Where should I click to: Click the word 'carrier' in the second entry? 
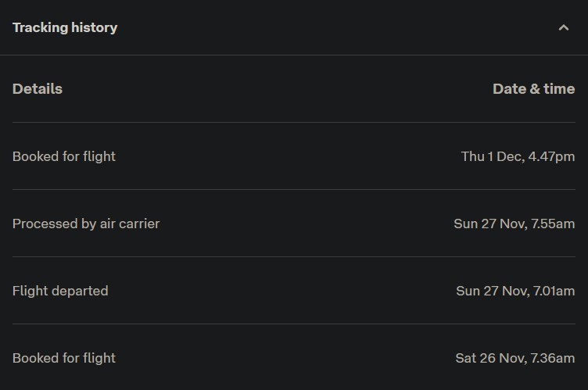pos(139,224)
